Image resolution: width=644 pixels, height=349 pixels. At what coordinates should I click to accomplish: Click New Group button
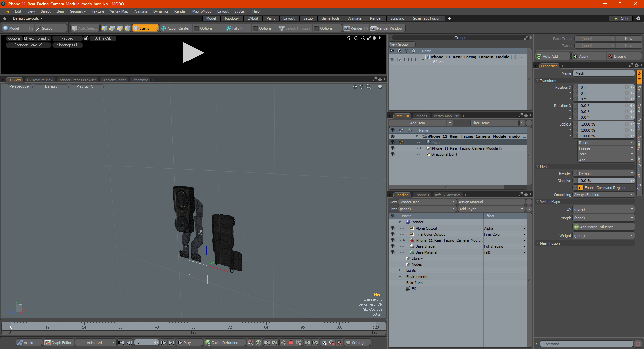coord(401,44)
